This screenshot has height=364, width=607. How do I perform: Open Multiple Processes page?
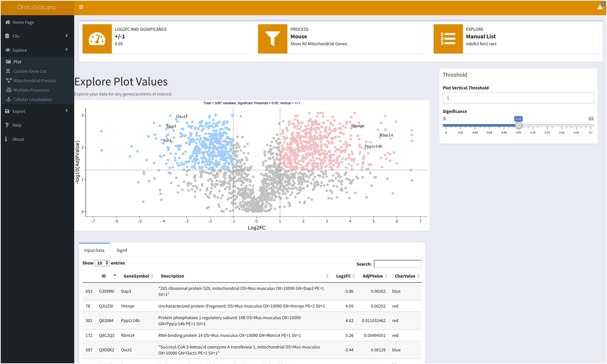[x=31, y=90]
